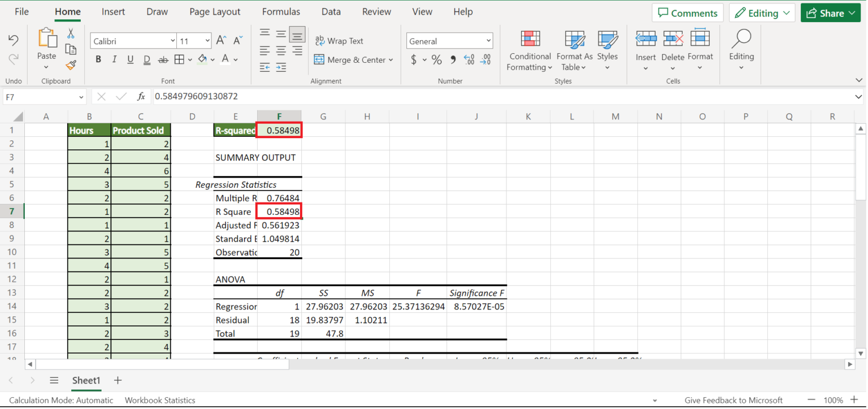Toggle bold formatting
The height and width of the screenshot is (409, 868).
coord(98,59)
